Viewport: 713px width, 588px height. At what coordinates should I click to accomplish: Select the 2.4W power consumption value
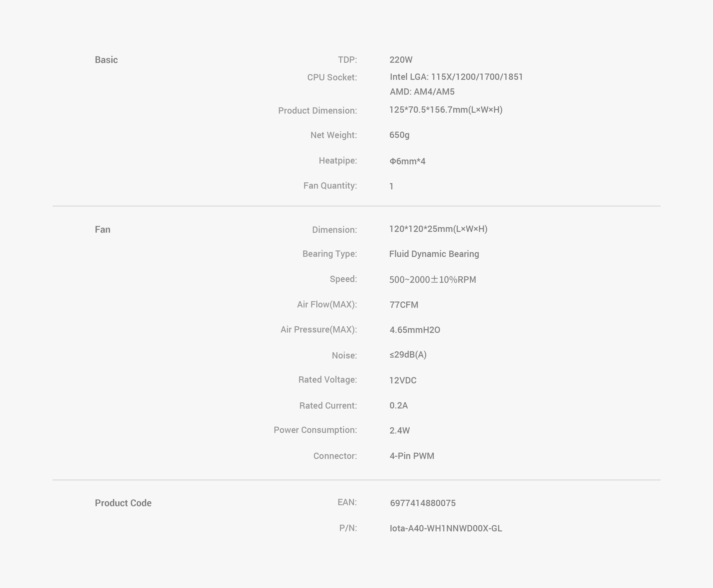pyautogui.click(x=399, y=431)
